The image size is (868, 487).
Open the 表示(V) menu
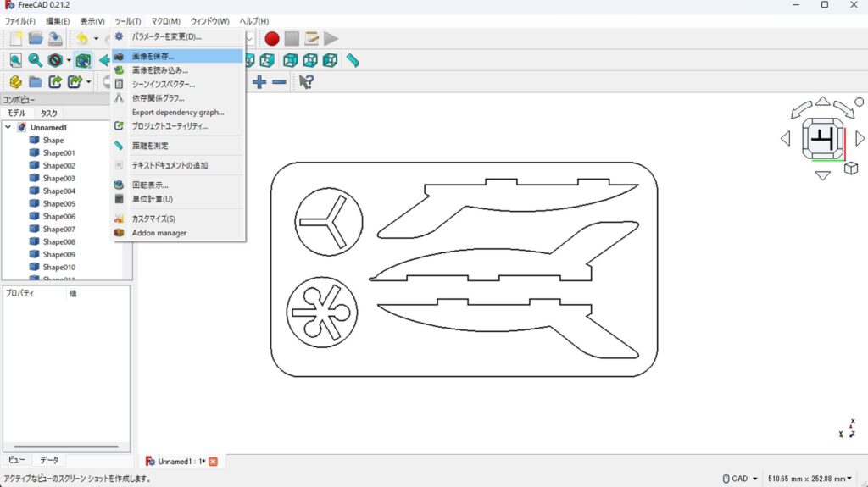click(92, 21)
